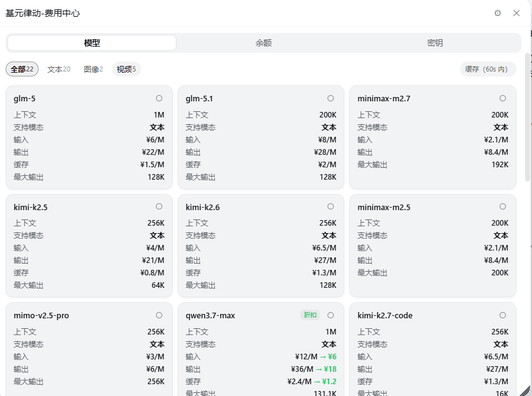Click mimo-v2.5-pro output price ¥6/M
Viewport: 532px width, 396px height.
[x=155, y=369]
